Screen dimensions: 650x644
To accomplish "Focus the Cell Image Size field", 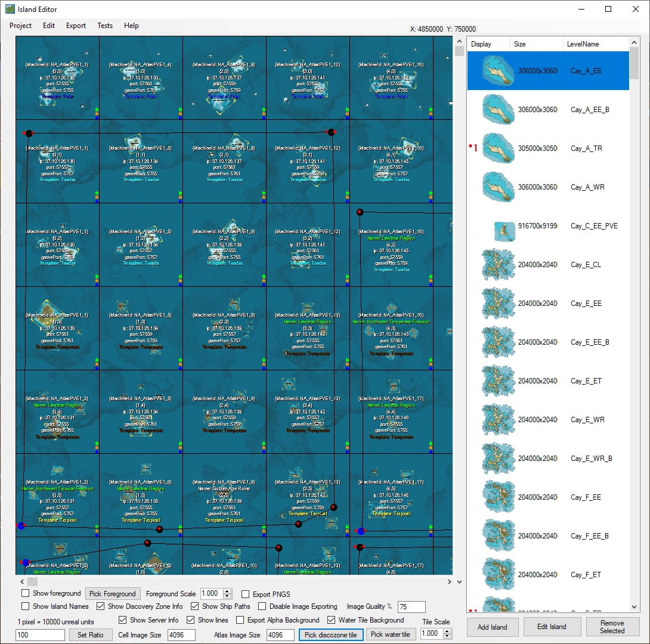I will click(x=181, y=635).
